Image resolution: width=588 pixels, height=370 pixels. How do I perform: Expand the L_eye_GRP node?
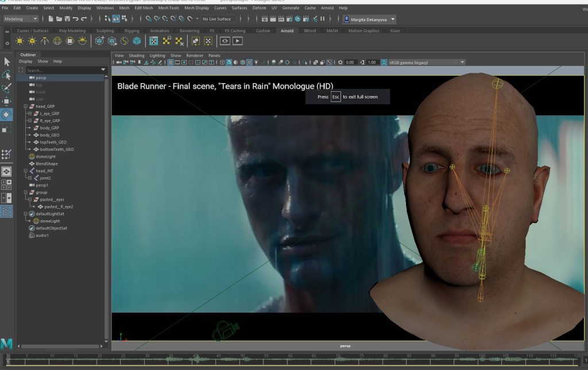[x=30, y=114]
